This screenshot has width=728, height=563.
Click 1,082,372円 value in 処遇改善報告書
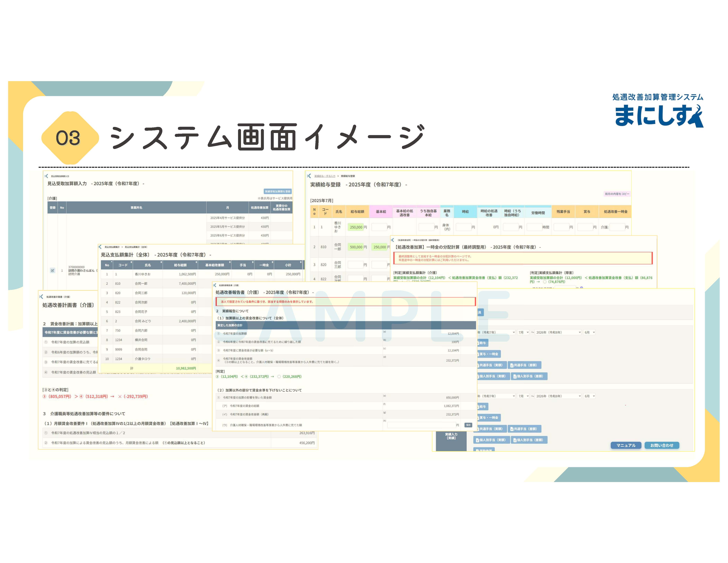click(x=451, y=406)
